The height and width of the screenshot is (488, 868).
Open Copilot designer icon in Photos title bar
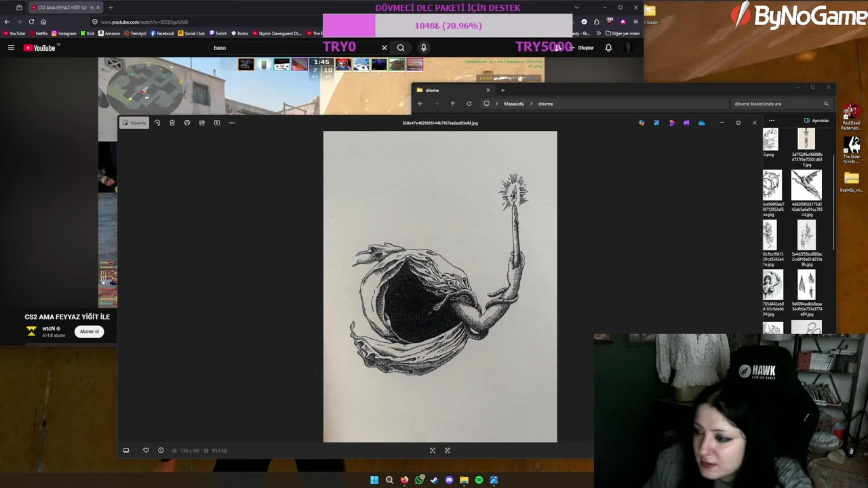642,123
